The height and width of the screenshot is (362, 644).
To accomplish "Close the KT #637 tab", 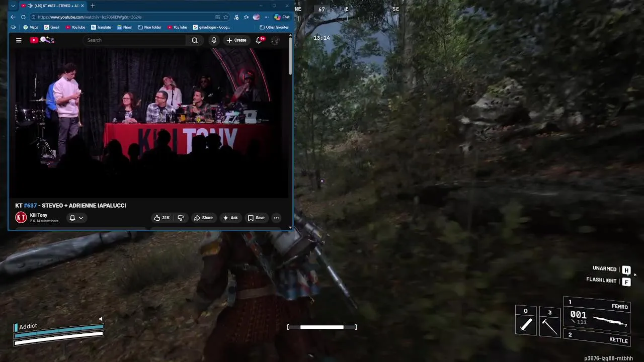I will 83,6.
